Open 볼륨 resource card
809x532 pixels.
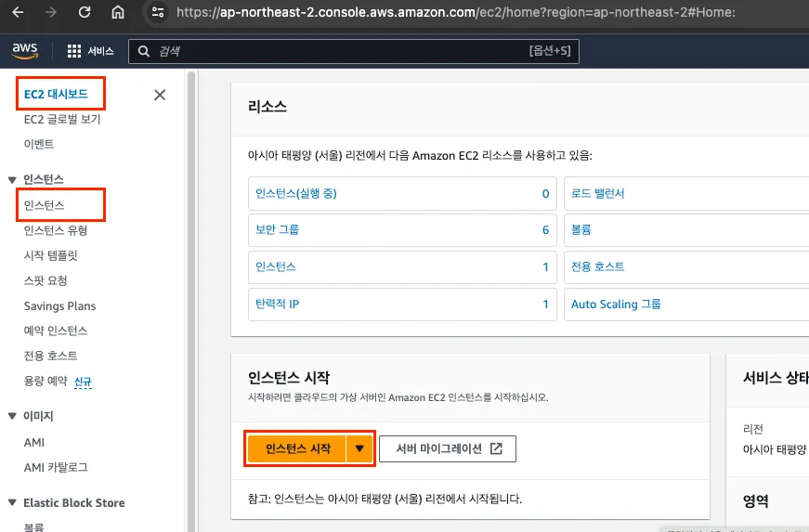coord(686,230)
